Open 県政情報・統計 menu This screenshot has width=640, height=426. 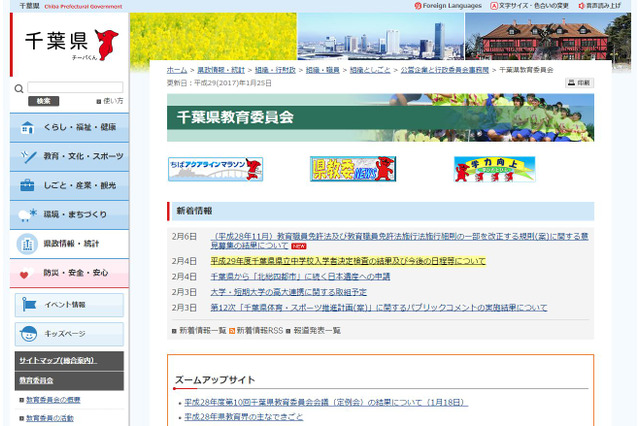coord(69,244)
